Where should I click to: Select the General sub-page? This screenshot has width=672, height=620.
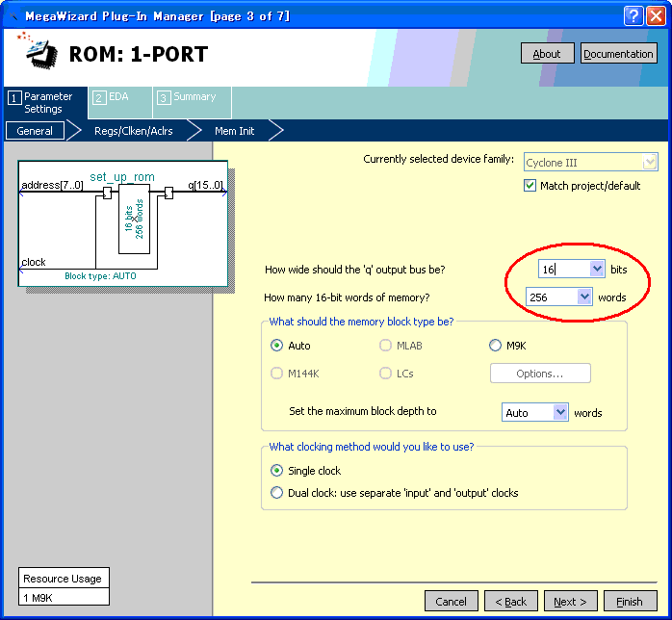point(35,131)
